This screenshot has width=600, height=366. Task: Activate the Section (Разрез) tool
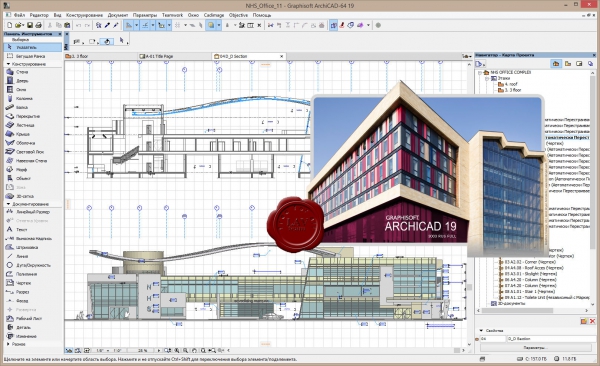coord(32,292)
